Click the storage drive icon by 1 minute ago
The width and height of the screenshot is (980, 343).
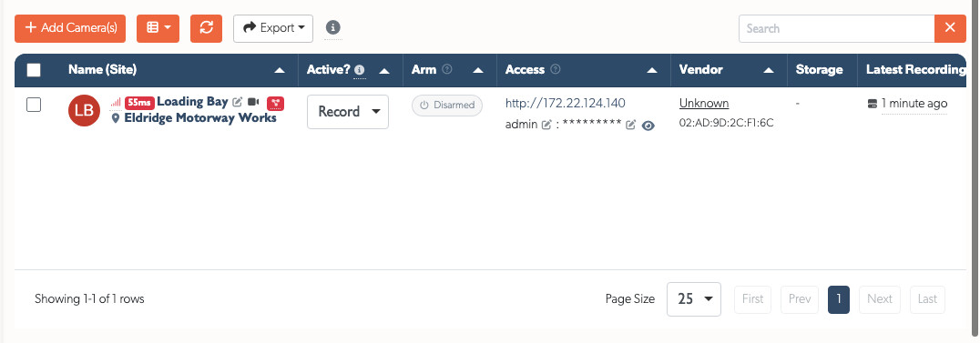click(x=873, y=104)
